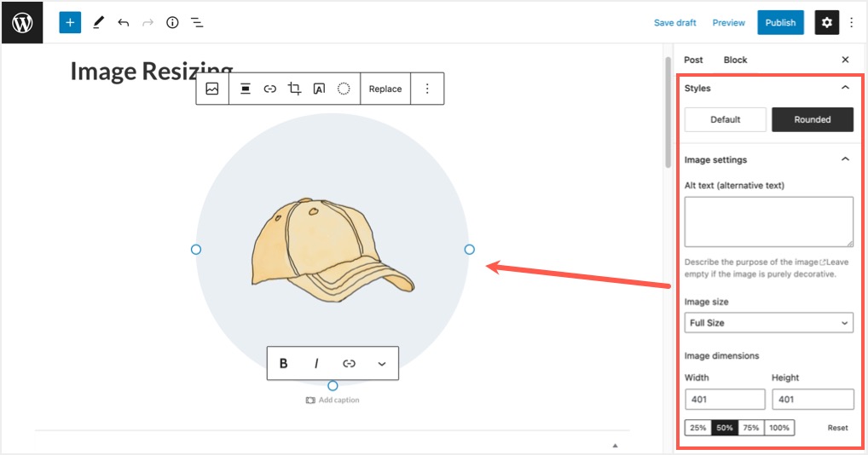Select the Default image style
868x455 pixels.
pyautogui.click(x=726, y=119)
